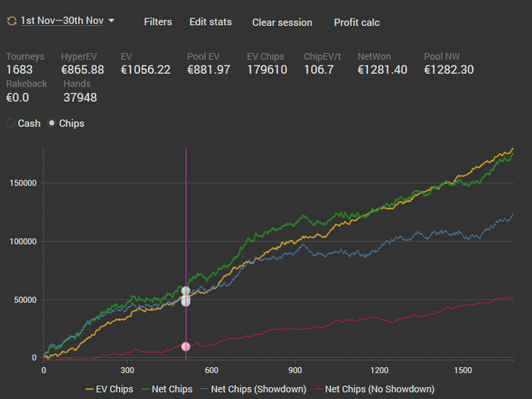Open the Profit calc tool
The height and width of the screenshot is (399, 532).
(x=356, y=22)
